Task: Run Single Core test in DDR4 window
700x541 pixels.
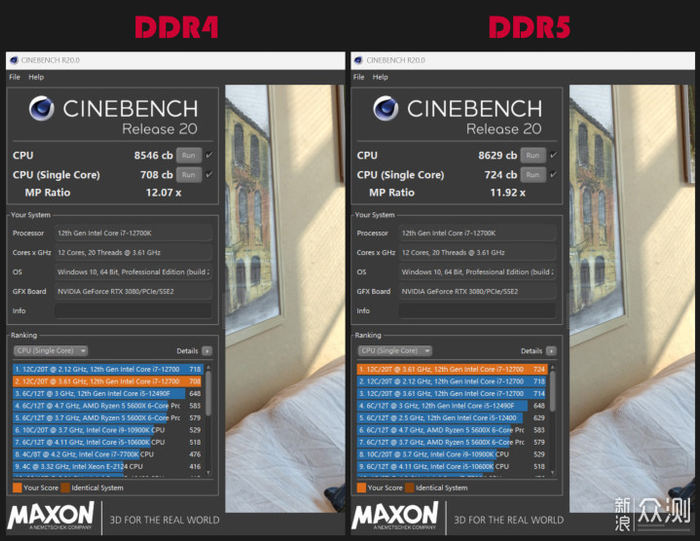Action: 189,175
